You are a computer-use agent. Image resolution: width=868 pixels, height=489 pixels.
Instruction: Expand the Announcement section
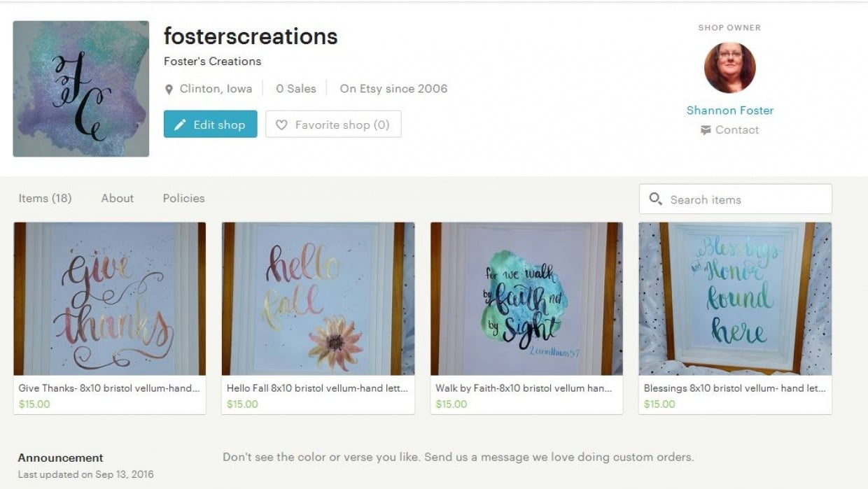60,458
